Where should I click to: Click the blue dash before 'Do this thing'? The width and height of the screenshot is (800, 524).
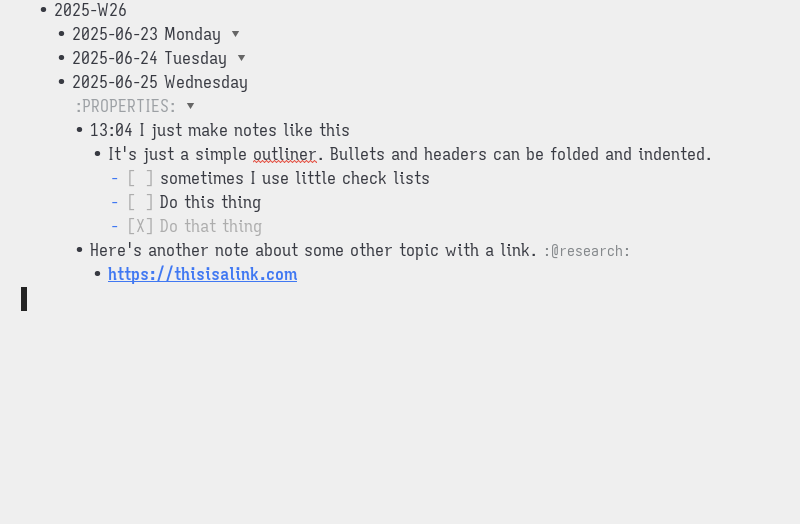click(x=114, y=203)
